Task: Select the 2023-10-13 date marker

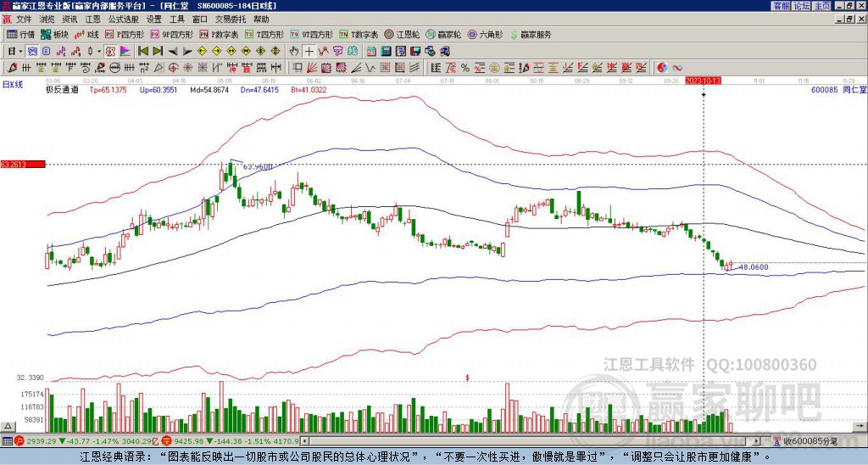Action: pyautogui.click(x=703, y=81)
